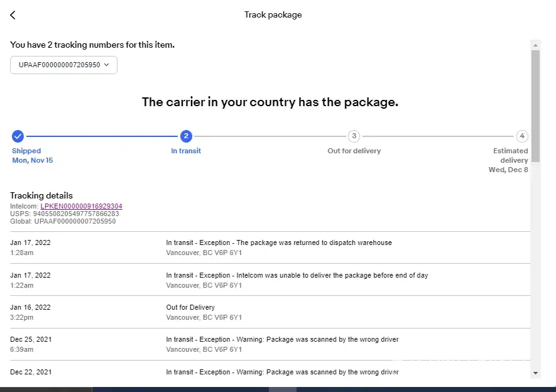Click the Shipped Mon, Nov 15 label
The height and width of the screenshot is (392, 556).
[x=32, y=156]
